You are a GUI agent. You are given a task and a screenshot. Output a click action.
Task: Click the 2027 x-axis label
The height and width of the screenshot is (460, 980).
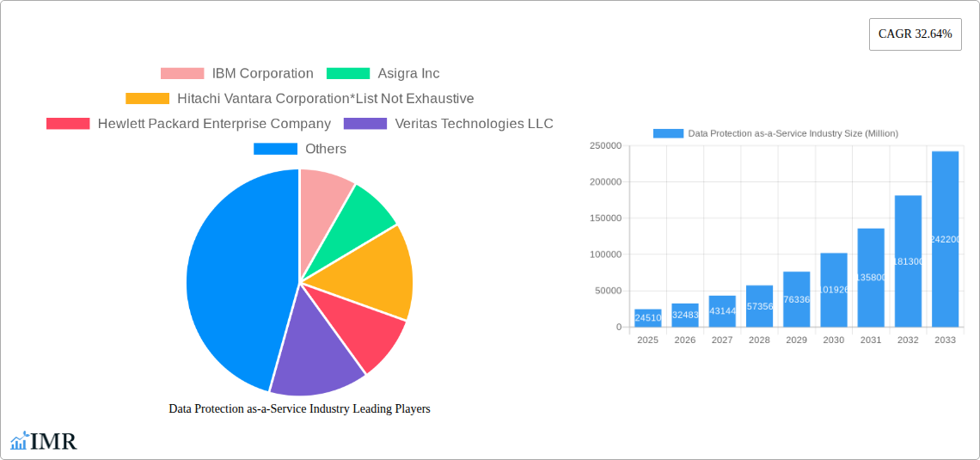pyautogui.click(x=722, y=340)
